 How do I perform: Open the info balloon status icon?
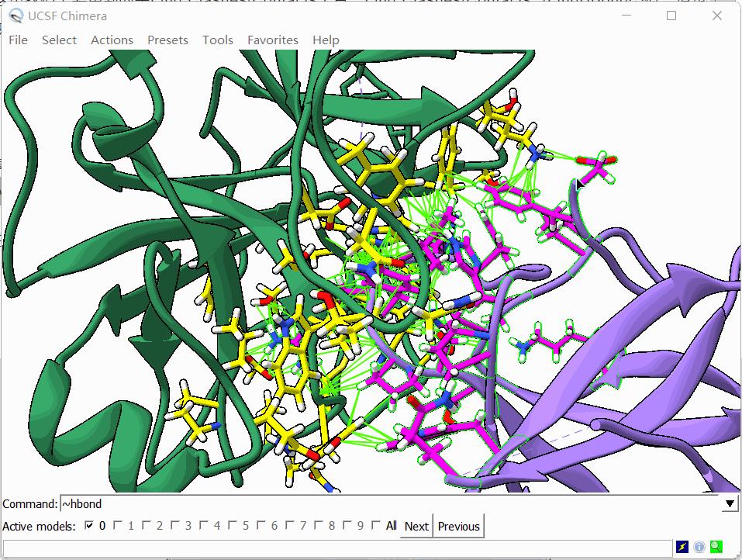point(699,547)
